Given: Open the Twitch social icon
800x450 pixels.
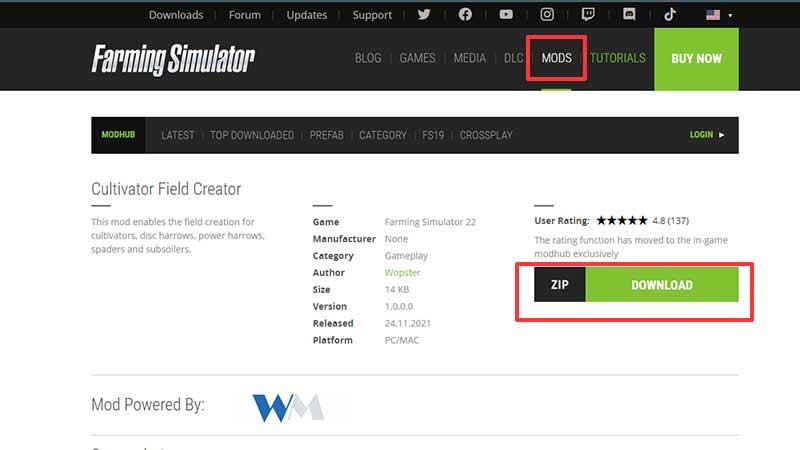Looking at the screenshot, I should pyautogui.click(x=588, y=14).
